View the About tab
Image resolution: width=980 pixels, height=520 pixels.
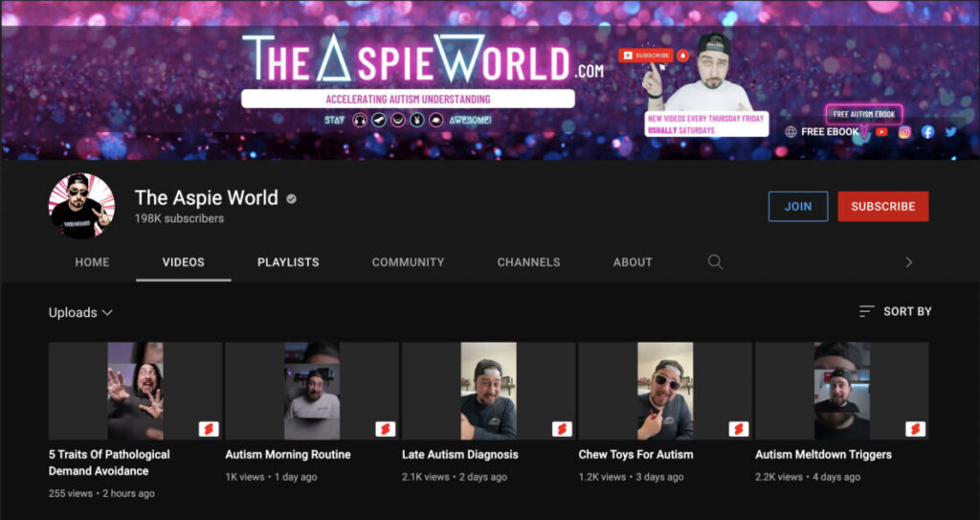[x=633, y=262]
